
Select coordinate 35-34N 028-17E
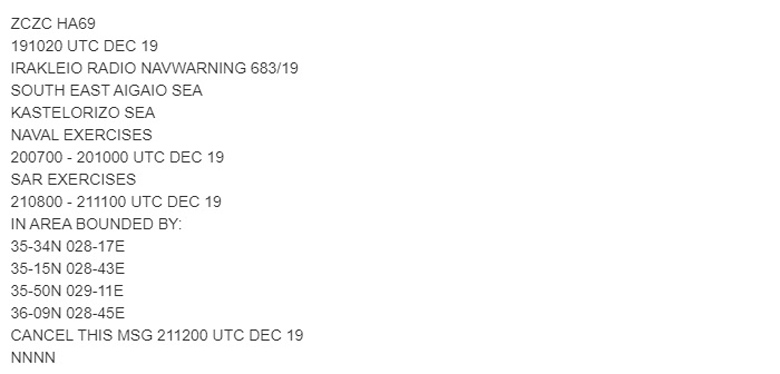[x=68, y=246]
